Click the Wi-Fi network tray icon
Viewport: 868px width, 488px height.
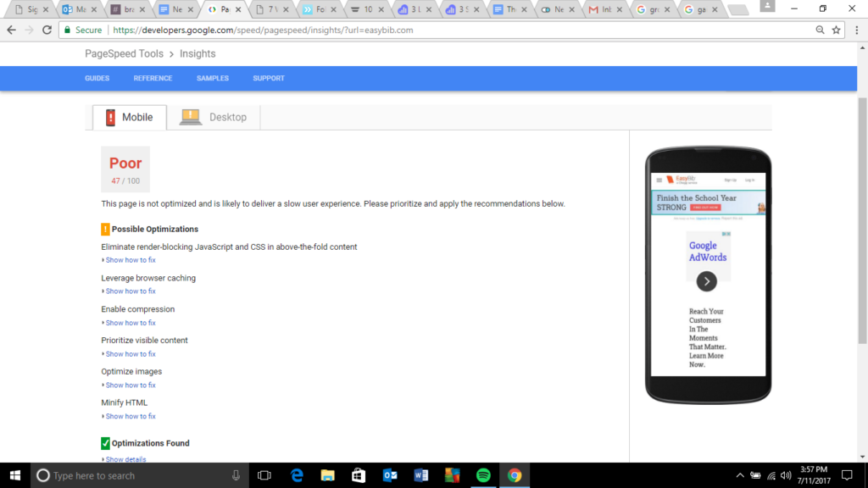pos(771,475)
